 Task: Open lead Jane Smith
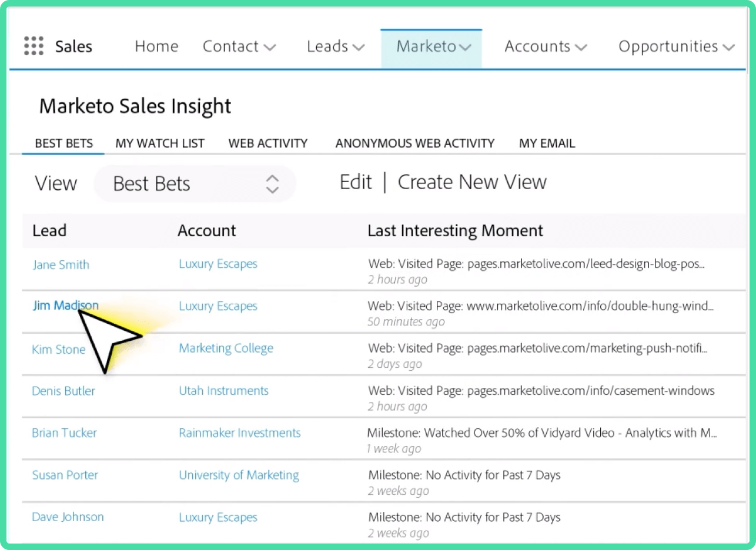point(61,264)
